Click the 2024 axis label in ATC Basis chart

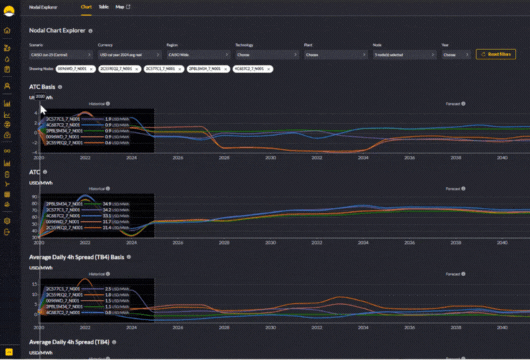point(131,158)
